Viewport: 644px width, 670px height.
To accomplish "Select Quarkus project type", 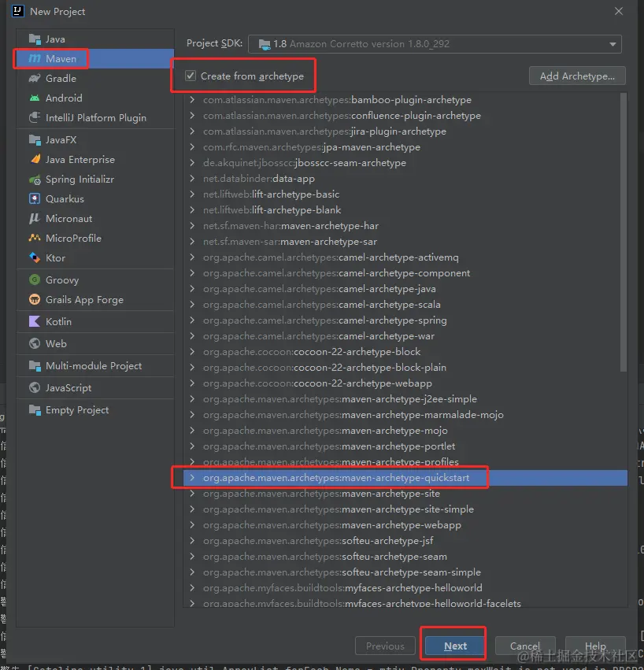I will point(95,198).
